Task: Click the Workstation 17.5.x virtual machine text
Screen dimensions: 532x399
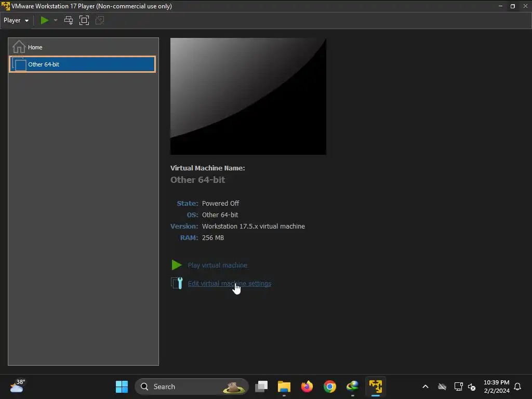Action: [254, 227]
